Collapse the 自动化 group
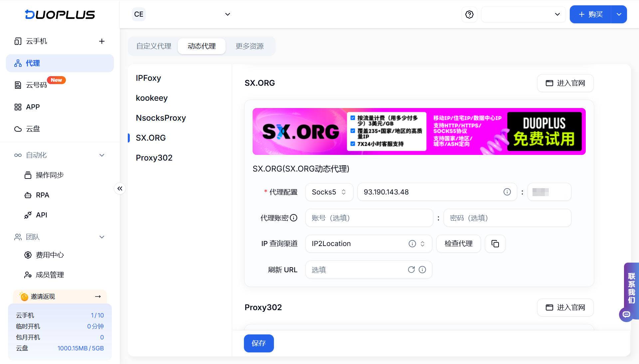Screen dimensions: 639x364 click(102, 155)
